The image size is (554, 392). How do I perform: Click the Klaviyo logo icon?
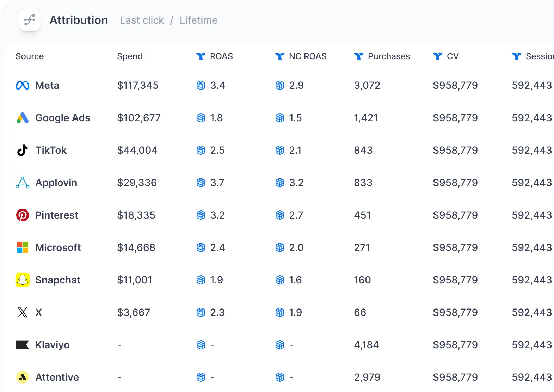click(x=23, y=345)
